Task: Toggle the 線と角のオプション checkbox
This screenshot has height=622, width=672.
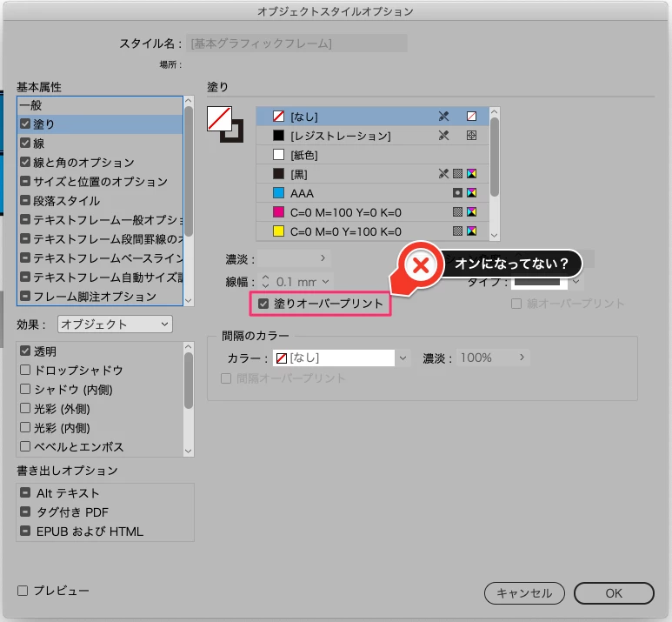Action: [25, 162]
